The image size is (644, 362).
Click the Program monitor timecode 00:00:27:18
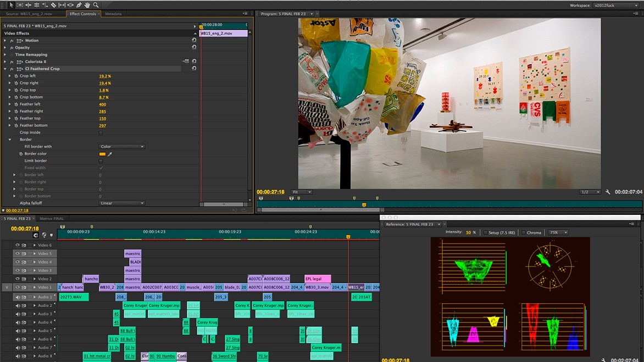(x=271, y=192)
